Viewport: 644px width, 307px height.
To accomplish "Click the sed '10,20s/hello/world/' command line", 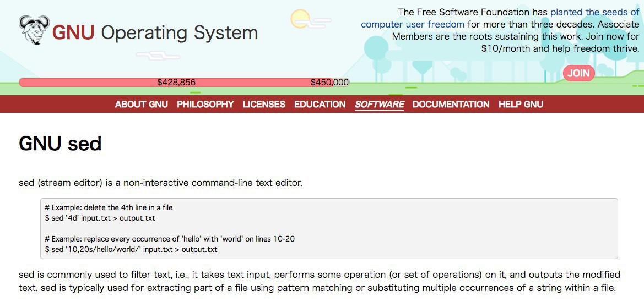I will (x=131, y=249).
